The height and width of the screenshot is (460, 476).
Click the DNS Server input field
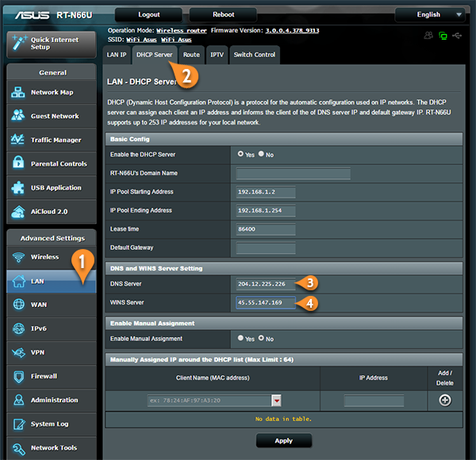point(266,284)
